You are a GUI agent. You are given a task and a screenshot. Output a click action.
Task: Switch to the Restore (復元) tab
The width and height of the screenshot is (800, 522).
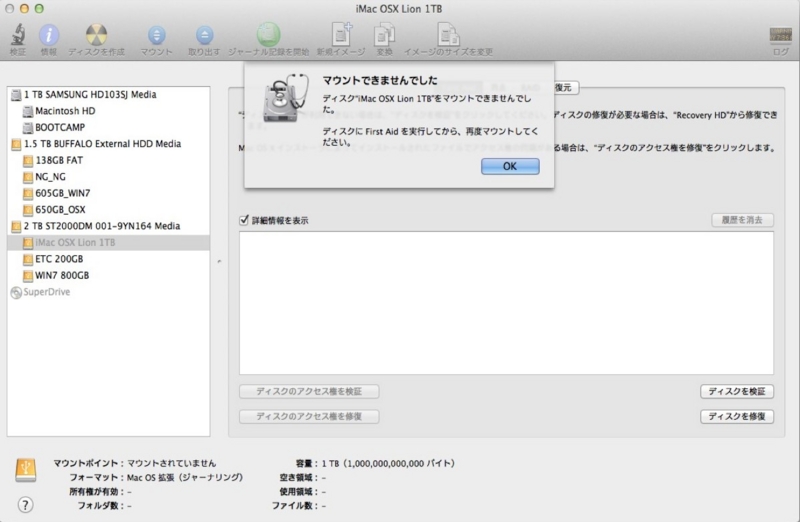coord(564,87)
